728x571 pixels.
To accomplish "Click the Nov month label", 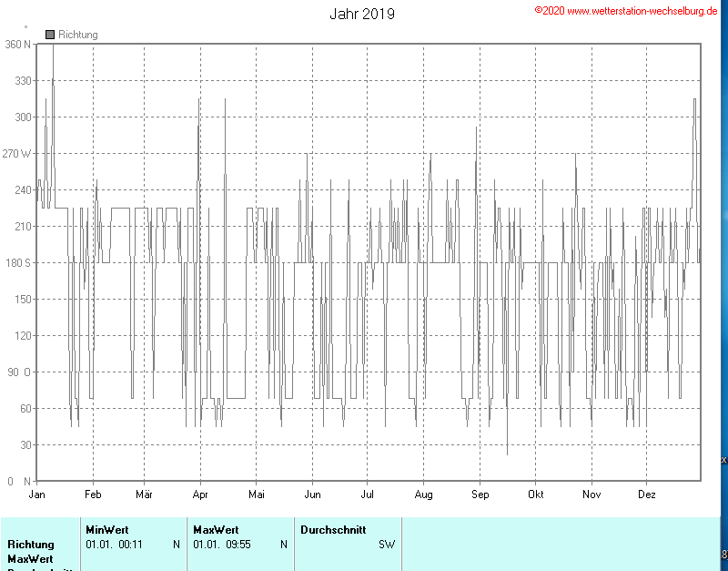I will click(x=591, y=495).
